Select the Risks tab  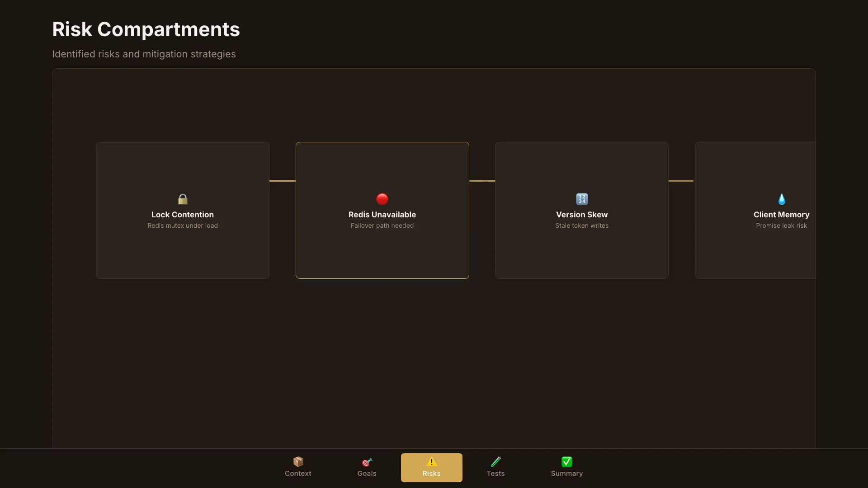(432, 468)
